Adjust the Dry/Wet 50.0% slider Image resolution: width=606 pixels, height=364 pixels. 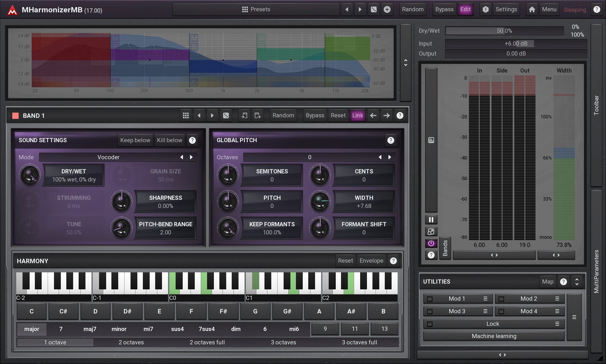pos(504,31)
